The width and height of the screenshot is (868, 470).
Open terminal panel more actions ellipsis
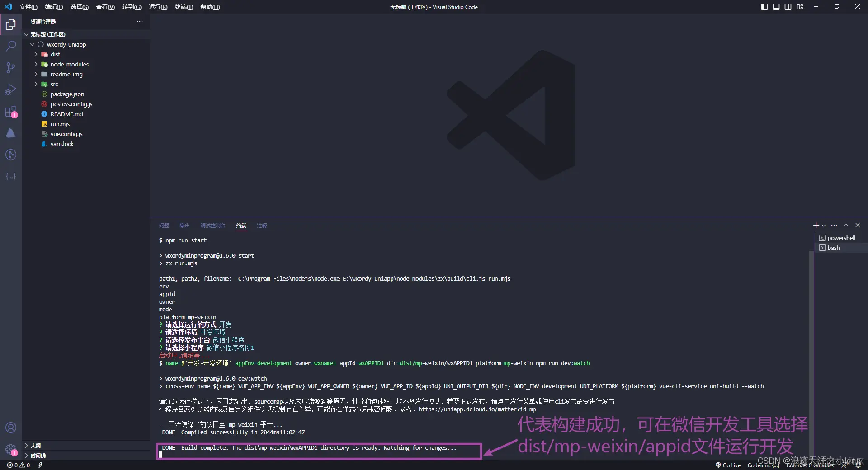[x=834, y=225]
